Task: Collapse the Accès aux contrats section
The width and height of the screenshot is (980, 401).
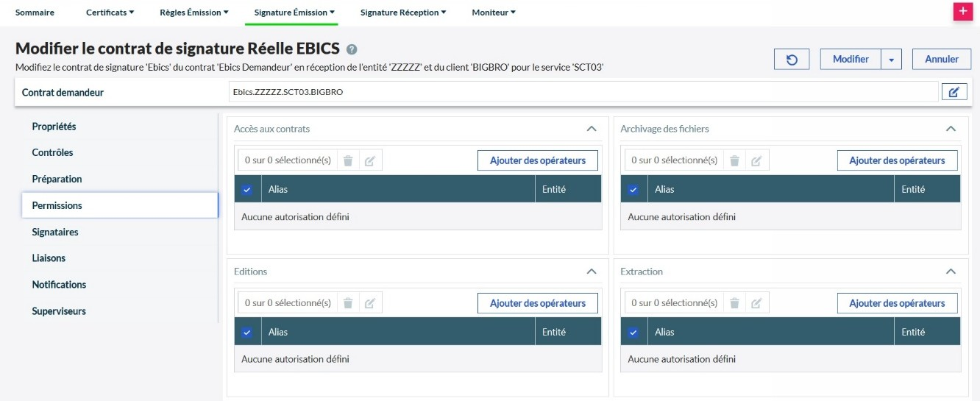Action: pos(591,129)
